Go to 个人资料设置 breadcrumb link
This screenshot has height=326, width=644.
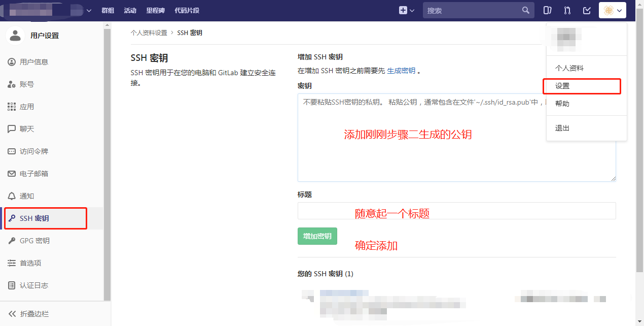(x=149, y=33)
